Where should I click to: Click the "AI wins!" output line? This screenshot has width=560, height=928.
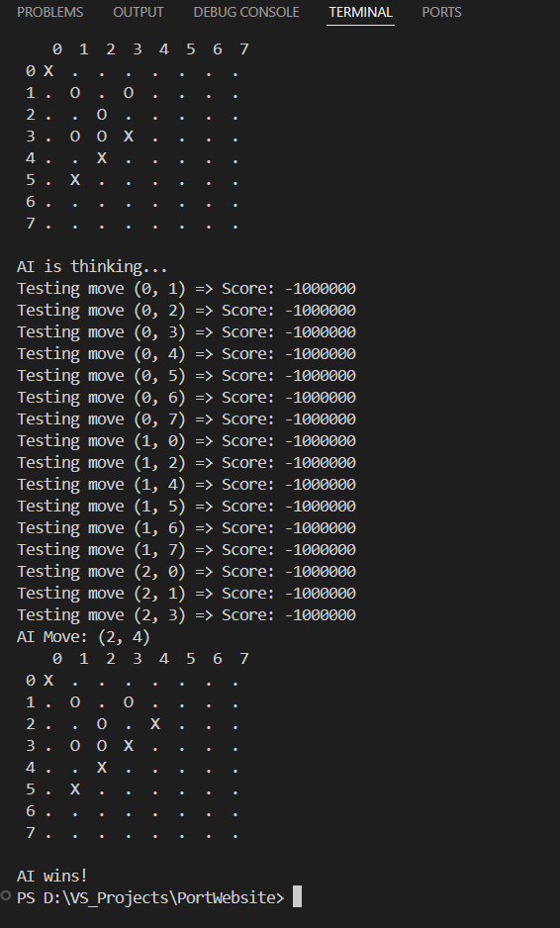tap(52, 876)
